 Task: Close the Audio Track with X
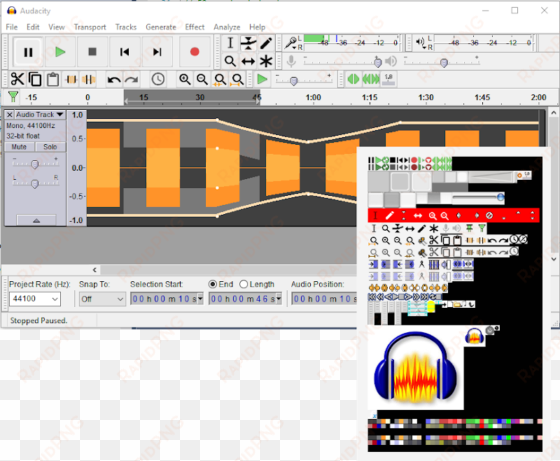coord(10,115)
